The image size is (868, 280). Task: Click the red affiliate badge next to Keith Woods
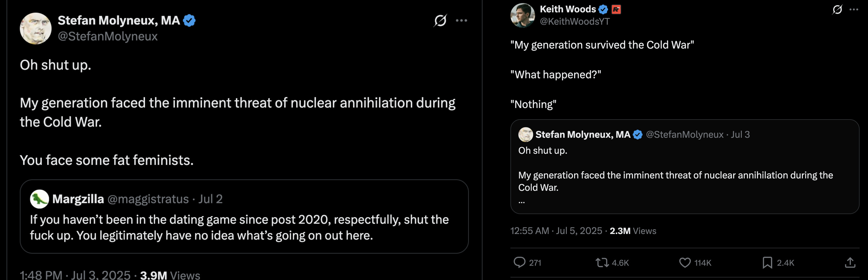(x=616, y=10)
